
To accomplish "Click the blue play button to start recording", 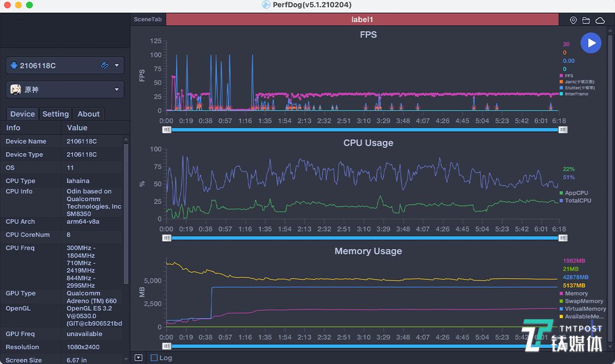I will (591, 43).
